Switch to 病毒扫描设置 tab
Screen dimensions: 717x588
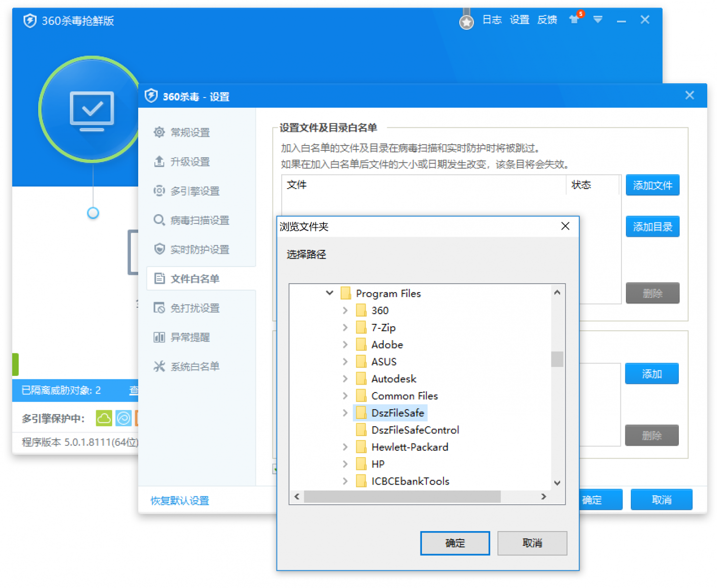[x=201, y=220]
